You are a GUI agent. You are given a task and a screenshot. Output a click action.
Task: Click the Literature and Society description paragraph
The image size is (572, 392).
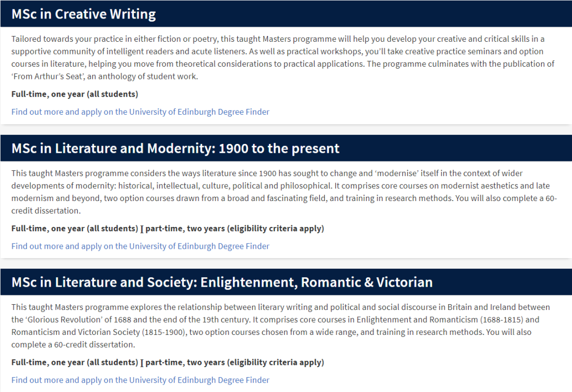tap(281, 326)
